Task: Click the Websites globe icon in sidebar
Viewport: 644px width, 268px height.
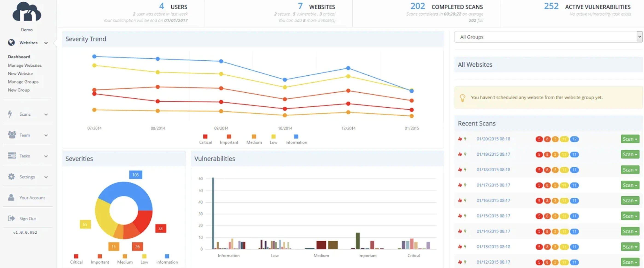Action: 11,43
